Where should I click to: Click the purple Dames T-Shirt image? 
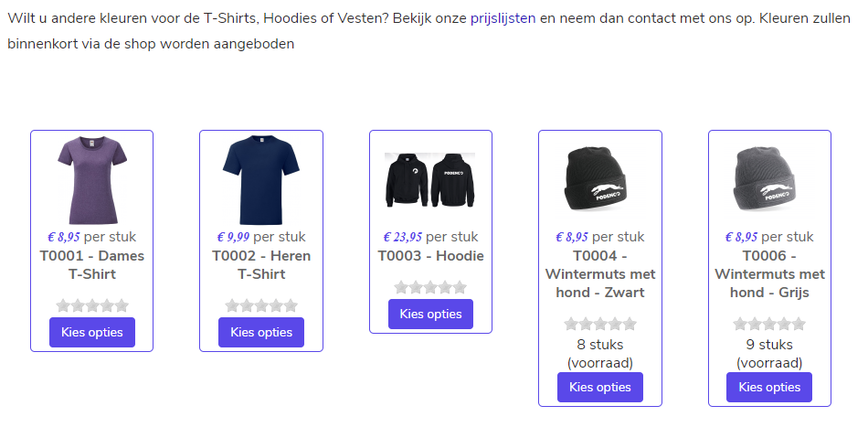91,180
